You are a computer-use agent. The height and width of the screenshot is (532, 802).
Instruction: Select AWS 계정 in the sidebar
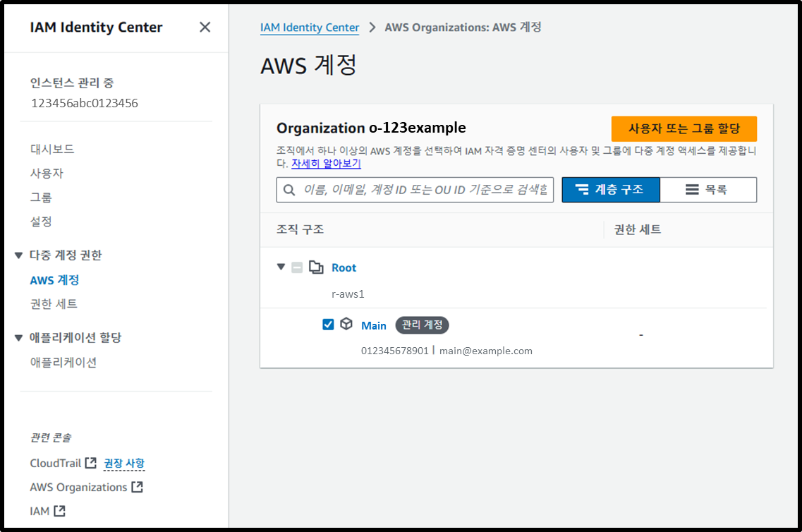click(54, 280)
